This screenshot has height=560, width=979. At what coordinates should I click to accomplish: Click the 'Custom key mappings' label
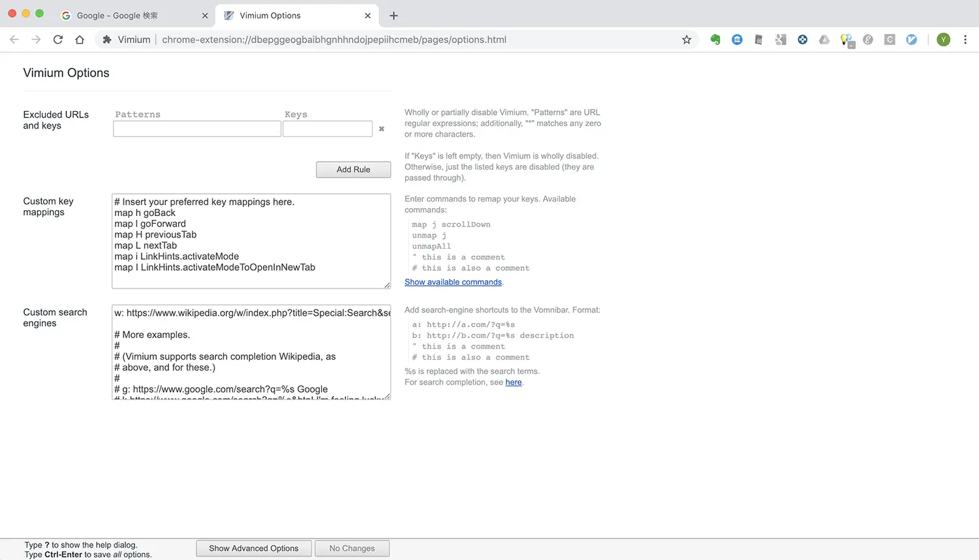click(x=48, y=207)
